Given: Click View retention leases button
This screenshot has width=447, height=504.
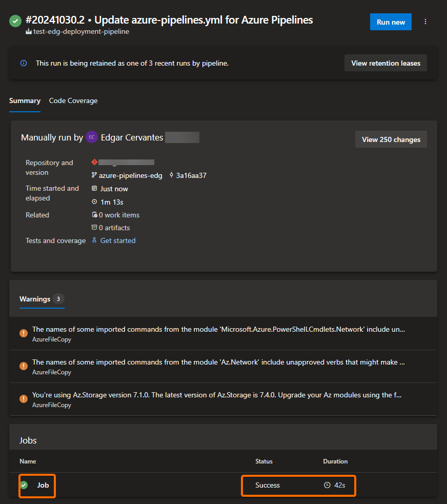Looking at the screenshot, I should pyautogui.click(x=385, y=64).
